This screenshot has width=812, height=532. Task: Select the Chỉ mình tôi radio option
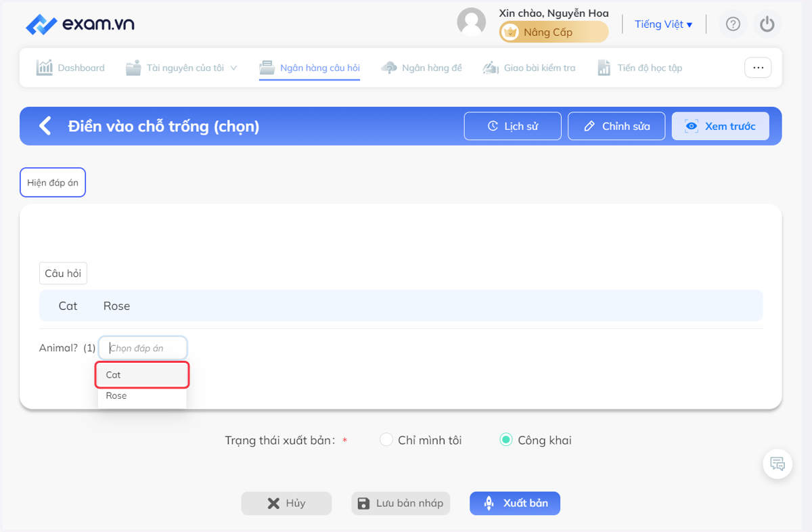386,440
